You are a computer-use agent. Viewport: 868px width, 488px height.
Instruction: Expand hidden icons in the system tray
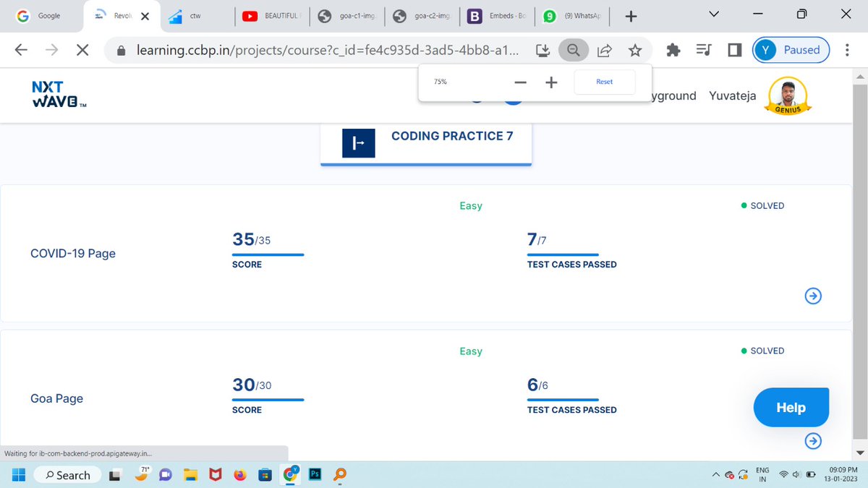tap(715, 475)
